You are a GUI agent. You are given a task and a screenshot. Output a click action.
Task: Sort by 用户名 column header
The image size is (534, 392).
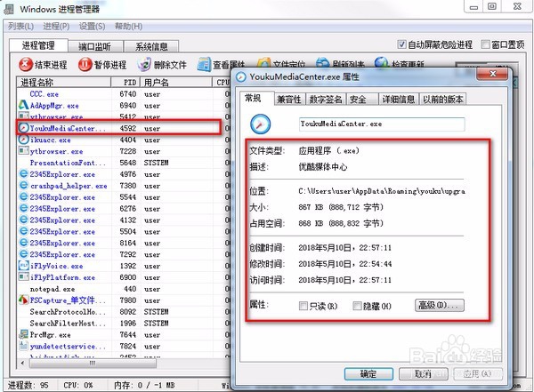pyautogui.click(x=176, y=83)
